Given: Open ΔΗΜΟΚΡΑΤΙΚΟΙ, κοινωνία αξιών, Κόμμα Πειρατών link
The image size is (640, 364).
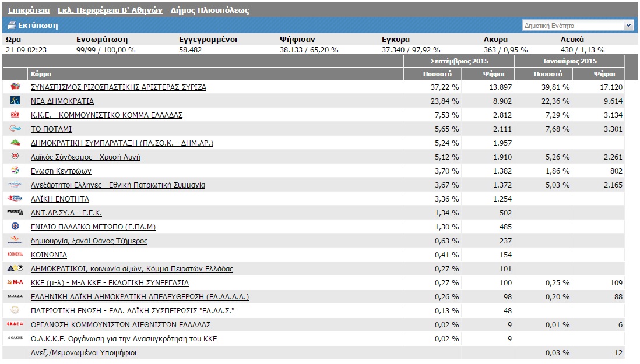Looking at the screenshot, I should 132,269.
